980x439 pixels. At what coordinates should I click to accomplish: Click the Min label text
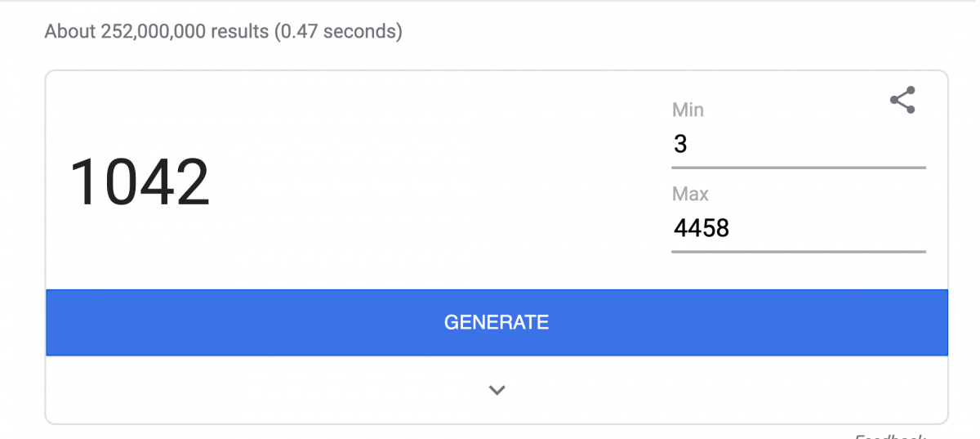pyautogui.click(x=688, y=110)
